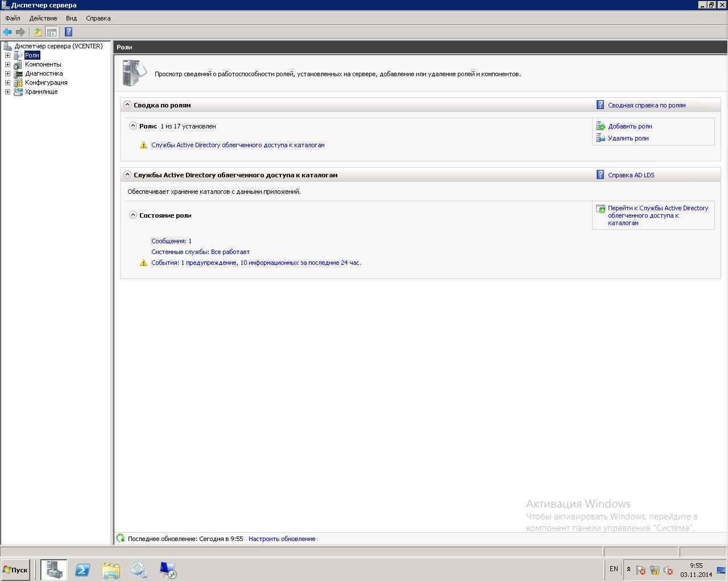Image resolution: width=728 pixels, height=582 pixels.
Task: Launch PowerShell from the taskbar
Action: coord(82,569)
